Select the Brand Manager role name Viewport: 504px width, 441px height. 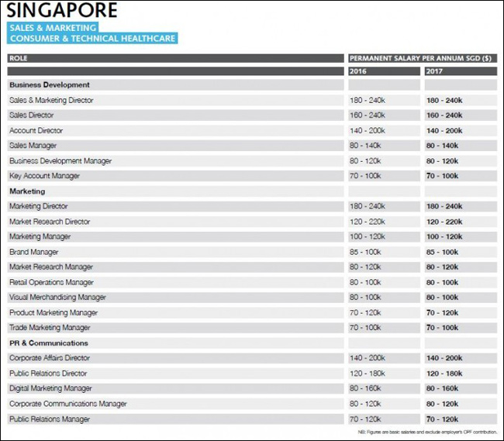[34, 252]
